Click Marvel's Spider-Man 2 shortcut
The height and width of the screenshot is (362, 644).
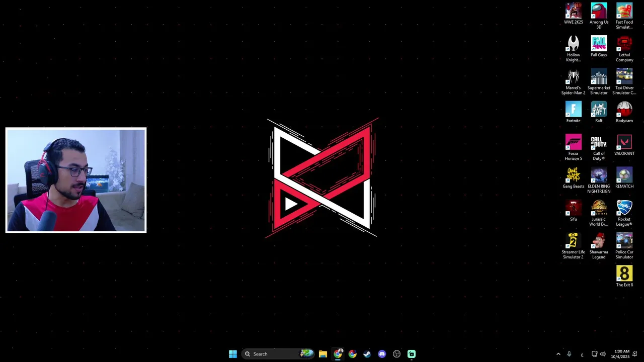pyautogui.click(x=573, y=81)
